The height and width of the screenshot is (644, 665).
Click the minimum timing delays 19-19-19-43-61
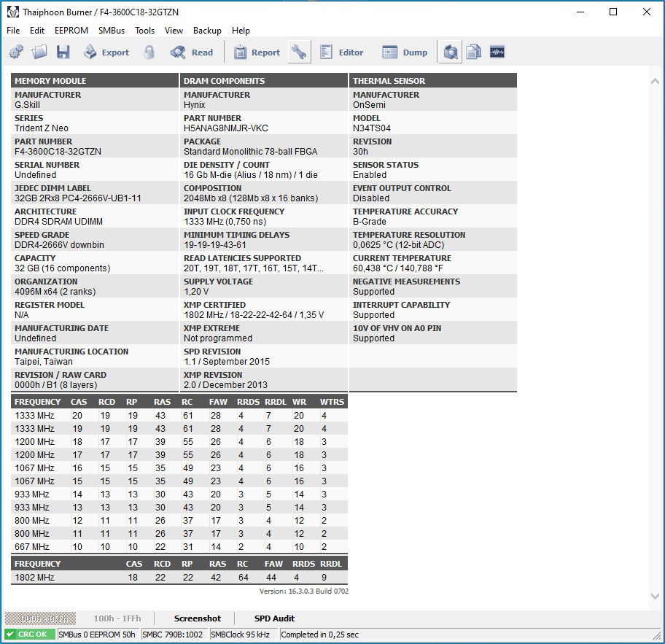pos(215,245)
